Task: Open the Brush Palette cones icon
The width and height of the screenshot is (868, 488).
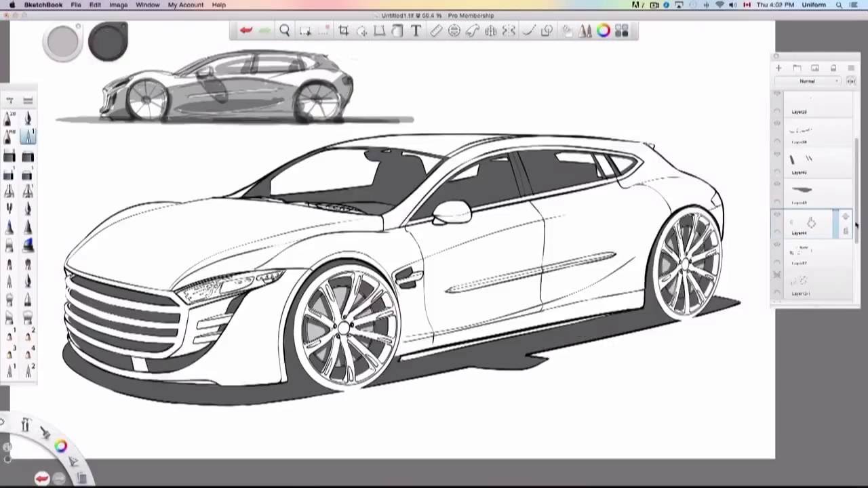Action: pyautogui.click(x=585, y=30)
